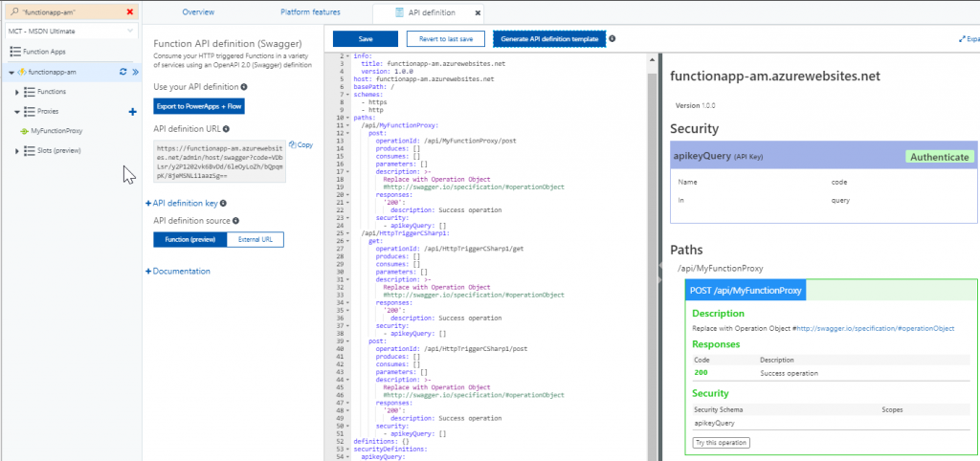
Task: Click the search magnifier icon
Action: (x=13, y=11)
